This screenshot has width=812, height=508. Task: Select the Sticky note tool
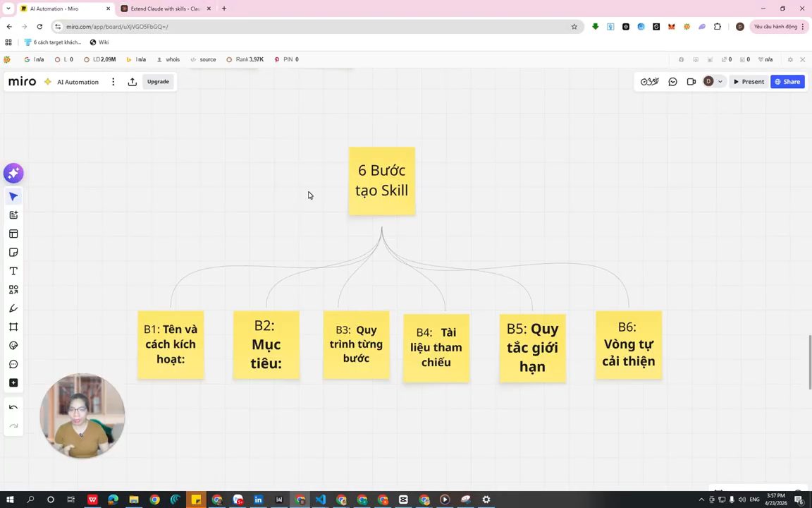pyautogui.click(x=13, y=253)
